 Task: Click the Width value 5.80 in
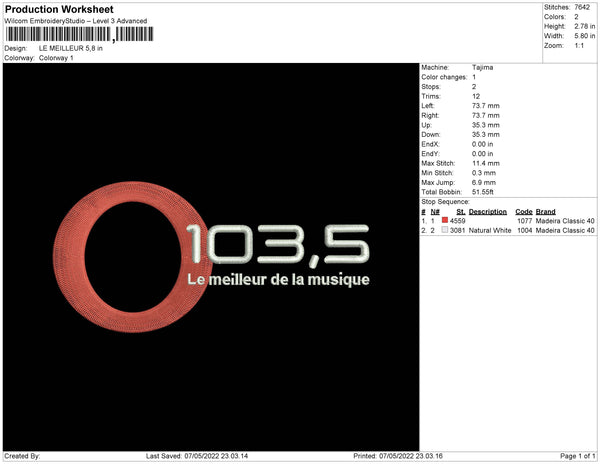(585, 36)
